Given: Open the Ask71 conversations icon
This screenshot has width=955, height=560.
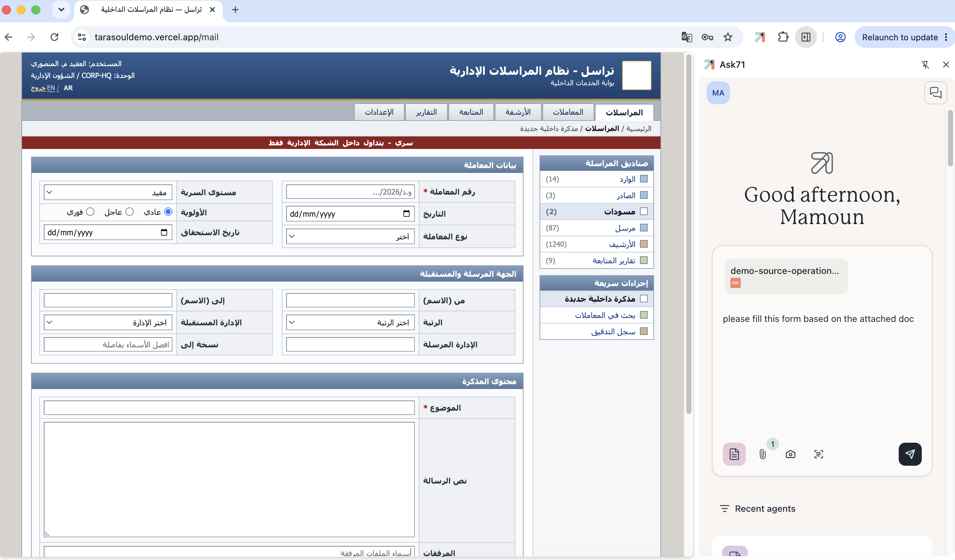Looking at the screenshot, I should [935, 92].
